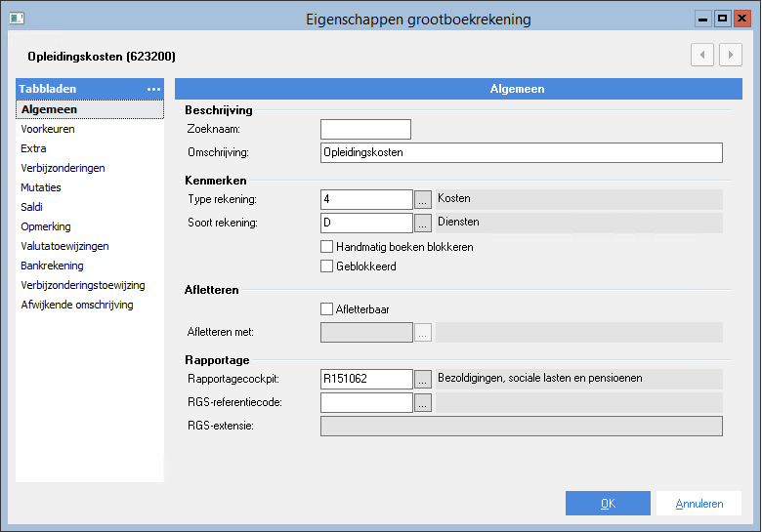Open lookup for RGS-referentiecode

point(423,402)
